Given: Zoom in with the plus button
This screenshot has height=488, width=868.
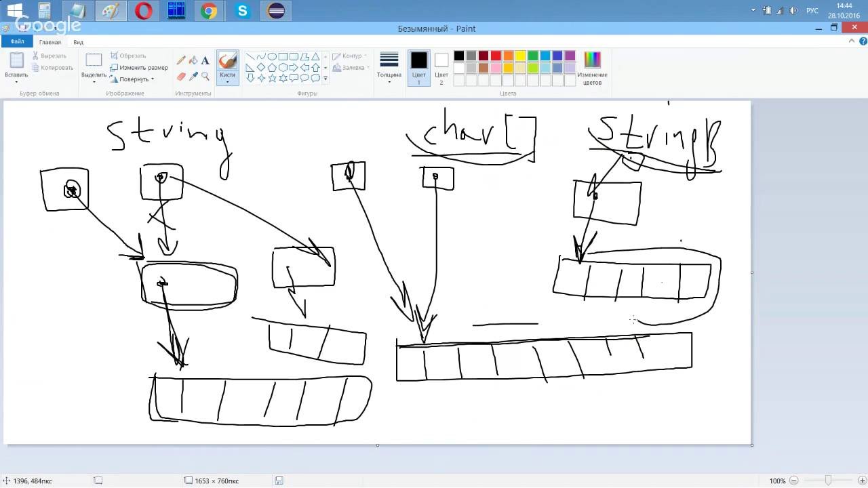Looking at the screenshot, I should pos(861,481).
